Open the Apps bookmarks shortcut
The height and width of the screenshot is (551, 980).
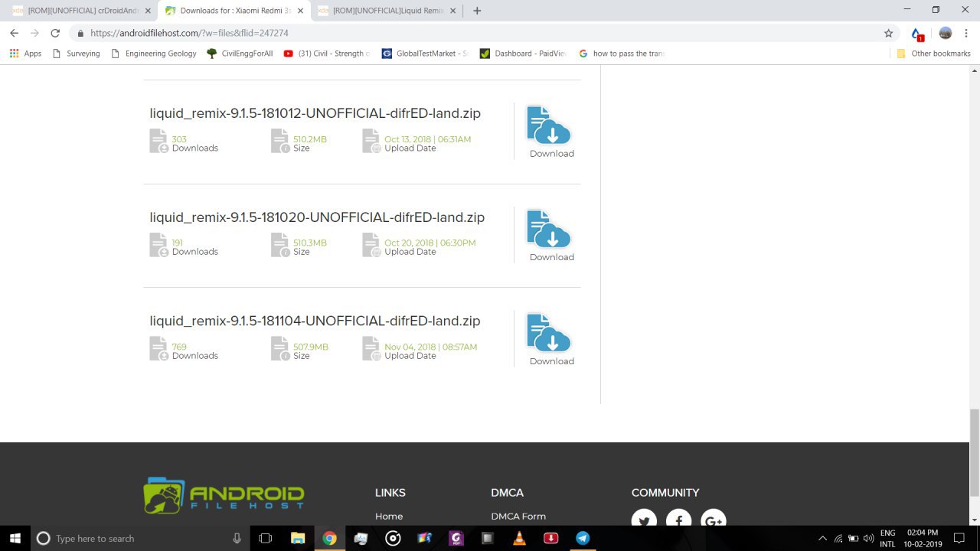pos(25,54)
